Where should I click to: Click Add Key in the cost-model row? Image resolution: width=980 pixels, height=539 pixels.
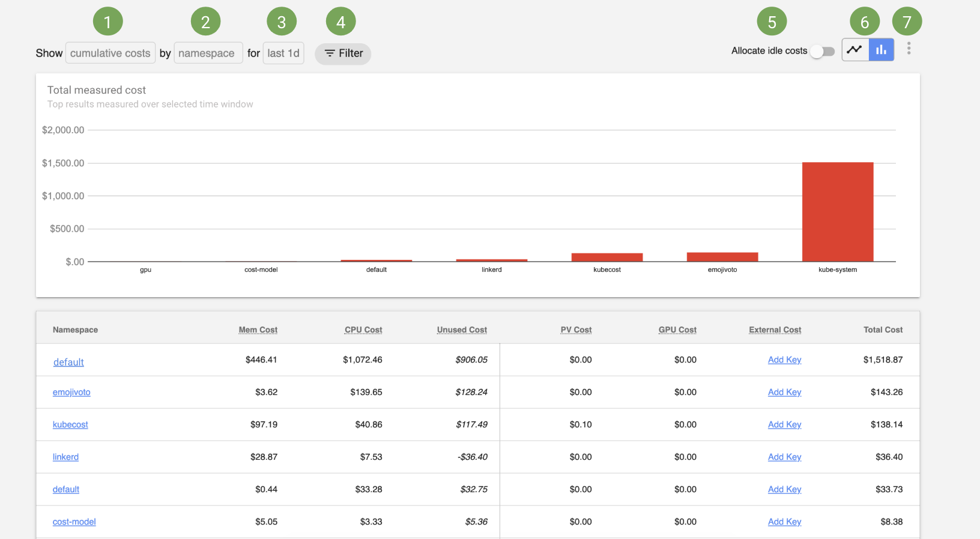click(x=784, y=522)
